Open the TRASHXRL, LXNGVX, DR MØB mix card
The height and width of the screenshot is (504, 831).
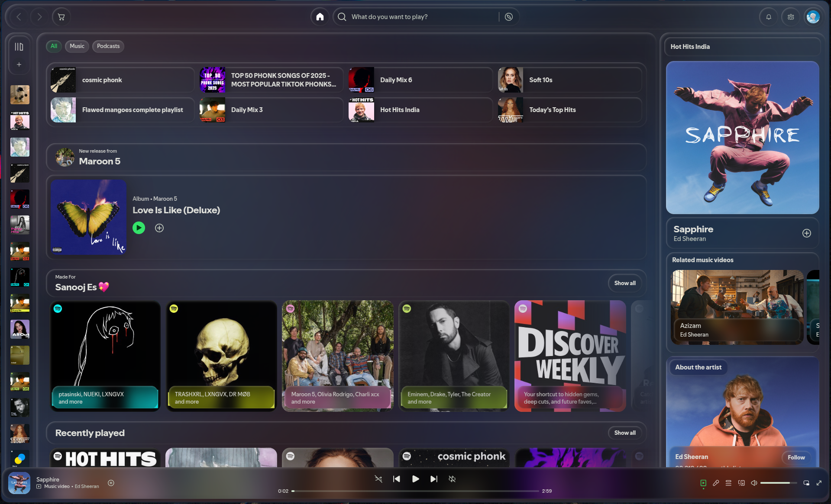click(x=221, y=356)
